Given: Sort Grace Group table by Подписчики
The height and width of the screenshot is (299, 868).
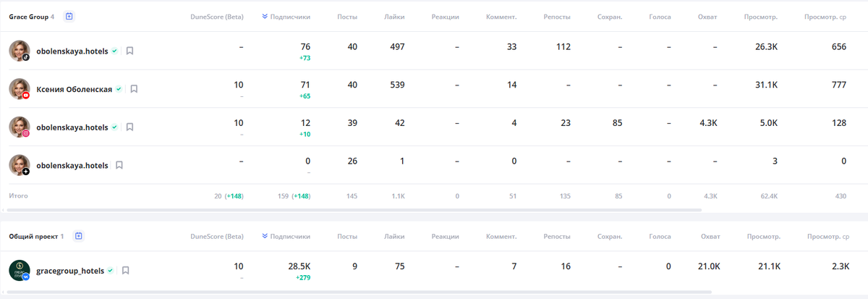Looking at the screenshot, I should [x=286, y=16].
